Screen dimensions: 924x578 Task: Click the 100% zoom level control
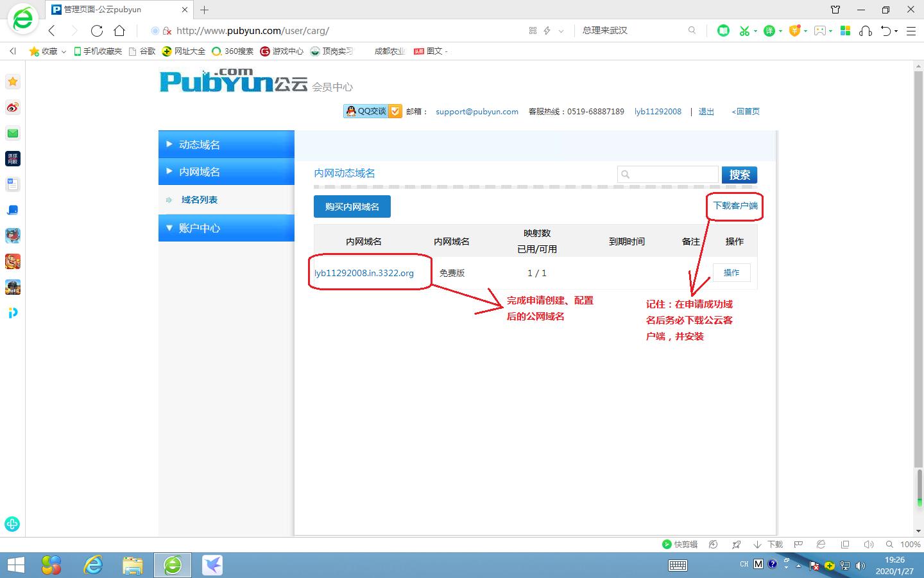coord(910,544)
